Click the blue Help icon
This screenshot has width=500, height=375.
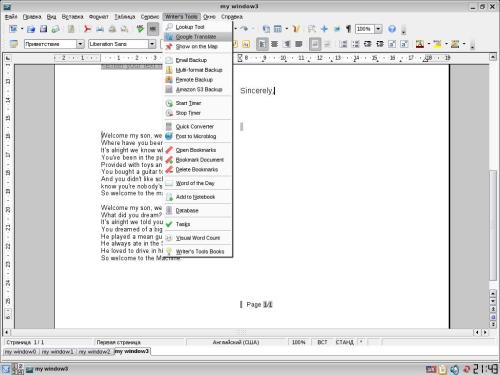392,29
